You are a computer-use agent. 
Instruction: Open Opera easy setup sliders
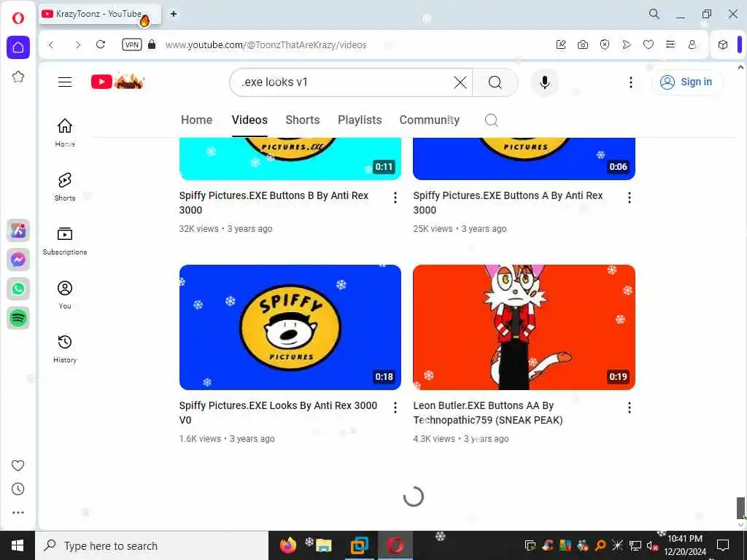(x=670, y=44)
